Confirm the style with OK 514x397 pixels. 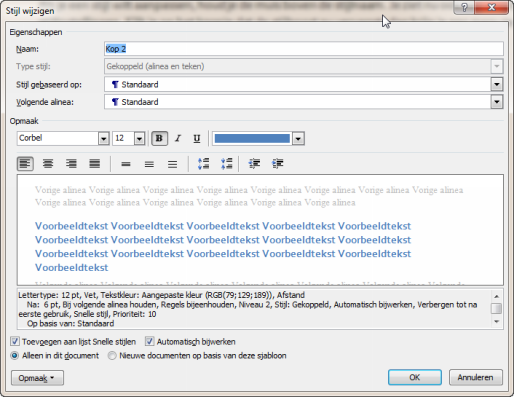415,377
